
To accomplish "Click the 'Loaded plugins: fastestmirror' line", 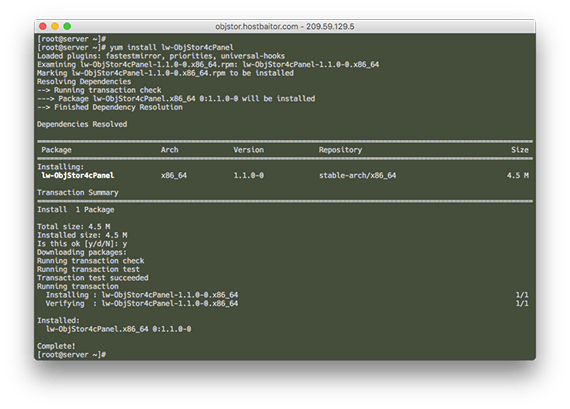I will pyautogui.click(x=161, y=56).
